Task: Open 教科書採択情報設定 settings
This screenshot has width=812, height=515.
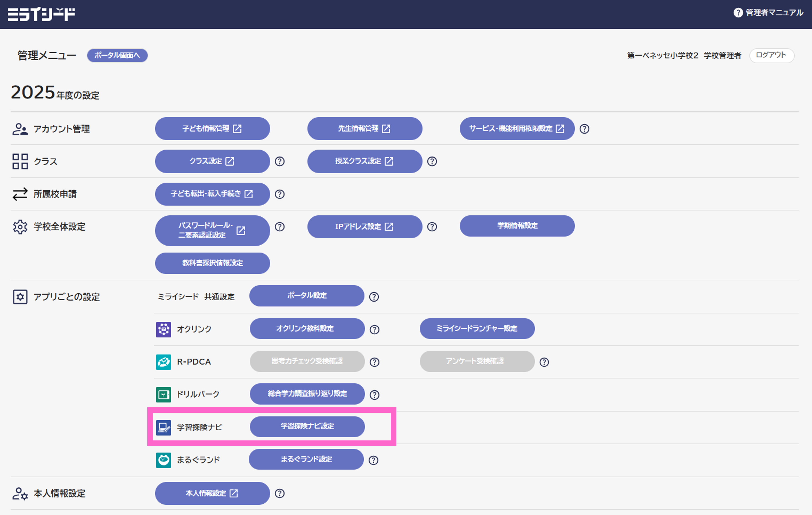Action: pos(212,263)
